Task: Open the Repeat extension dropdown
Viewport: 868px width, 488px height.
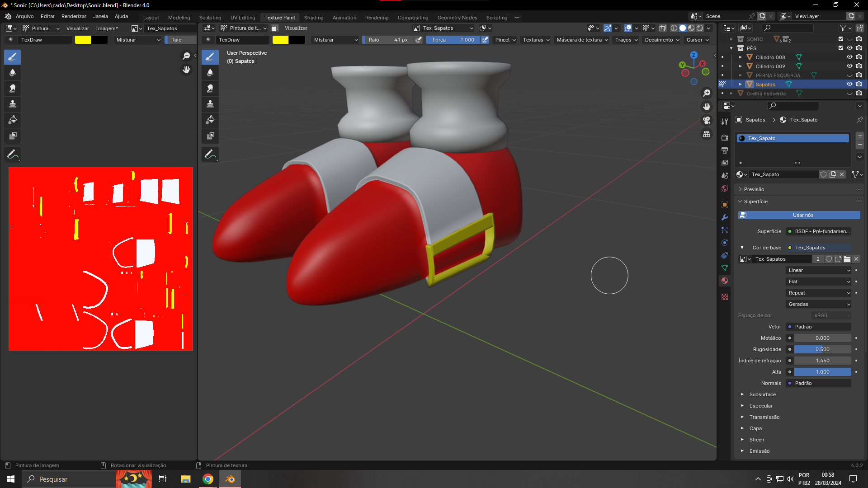Action: (819, 293)
